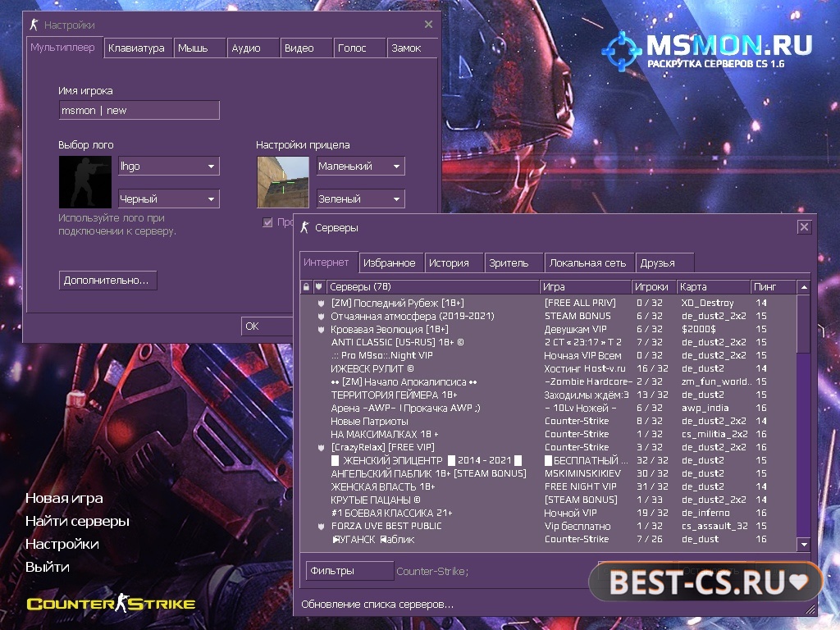Click the Дополнительно... button
840x630 pixels.
[x=107, y=281]
